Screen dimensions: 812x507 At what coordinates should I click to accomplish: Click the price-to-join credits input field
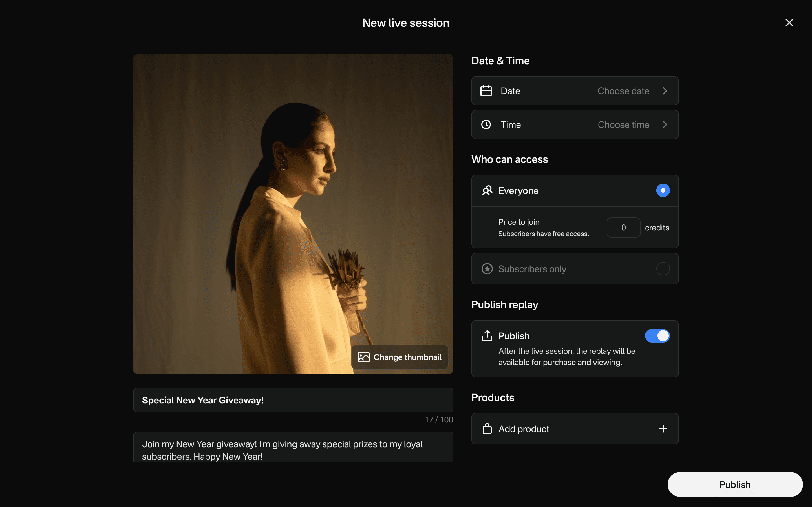click(x=623, y=228)
